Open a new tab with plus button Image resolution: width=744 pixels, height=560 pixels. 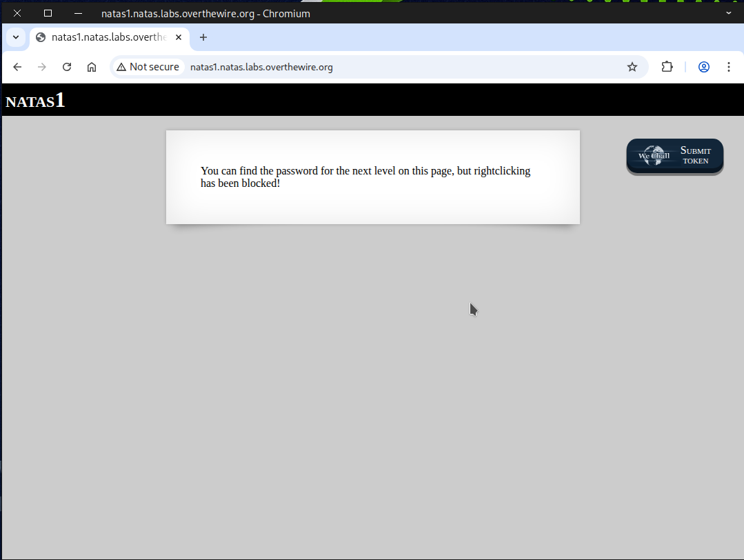tap(203, 37)
